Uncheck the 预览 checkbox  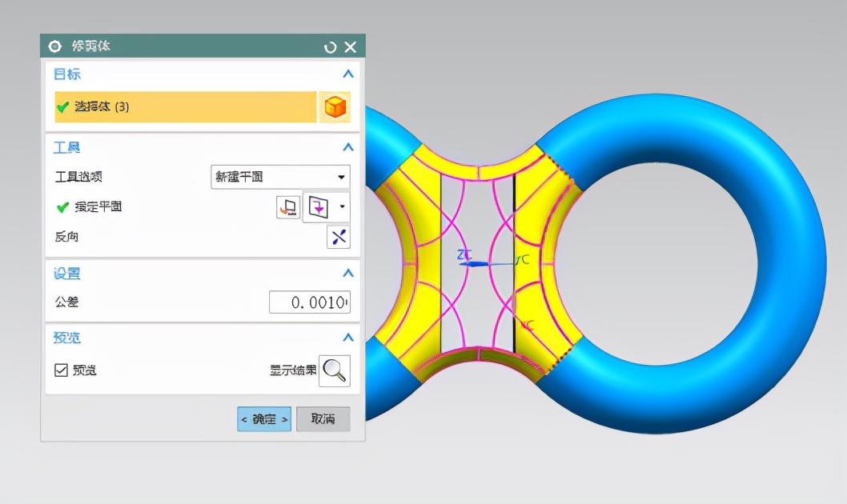[x=61, y=370]
